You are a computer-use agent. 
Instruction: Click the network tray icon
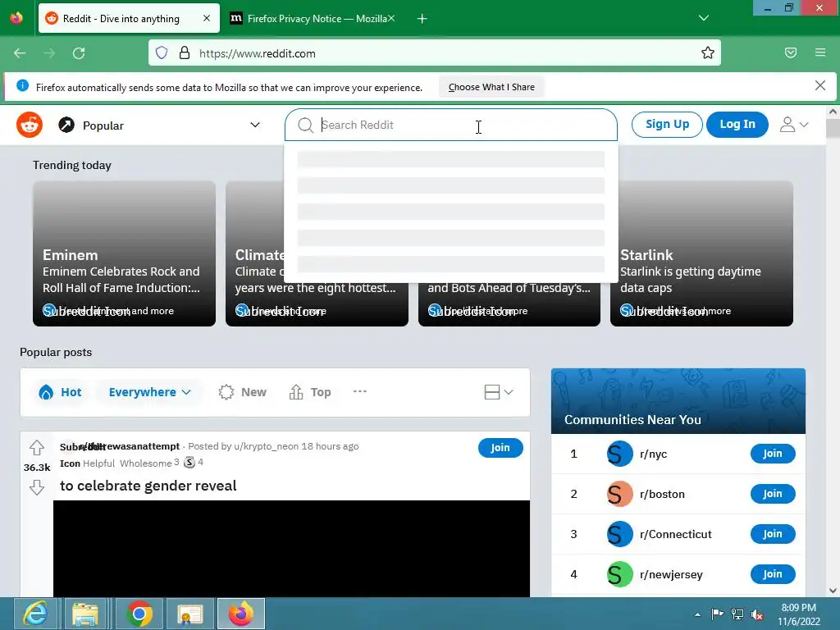737,614
